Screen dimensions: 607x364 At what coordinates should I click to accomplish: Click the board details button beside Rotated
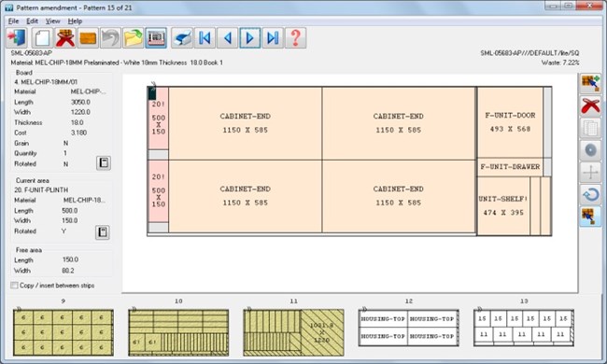(104, 162)
